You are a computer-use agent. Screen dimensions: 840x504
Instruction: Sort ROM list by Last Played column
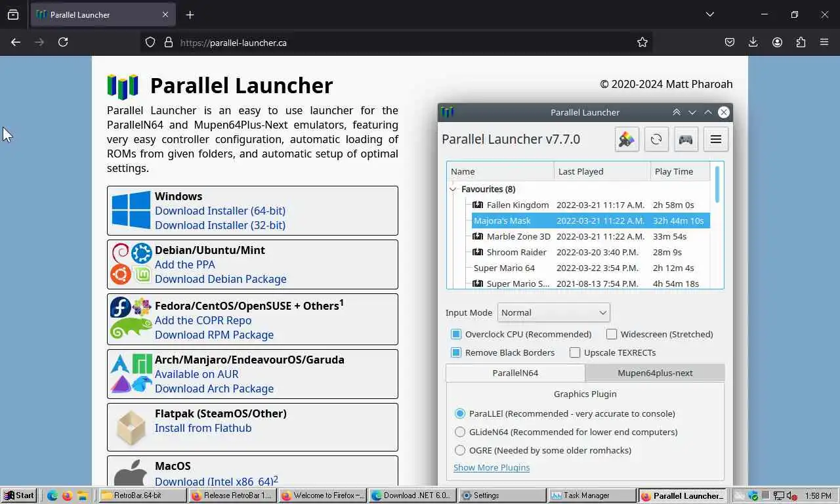[x=602, y=171]
